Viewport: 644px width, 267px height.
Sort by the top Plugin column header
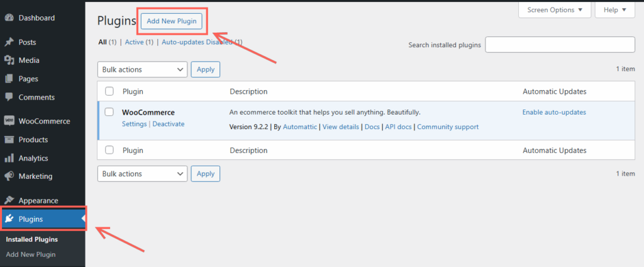tap(133, 91)
